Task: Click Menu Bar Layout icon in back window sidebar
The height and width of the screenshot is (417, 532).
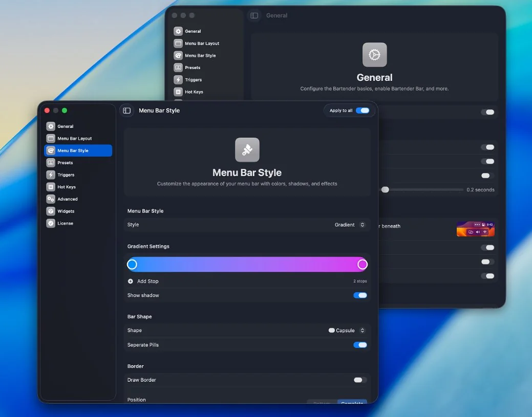Action: point(178,43)
